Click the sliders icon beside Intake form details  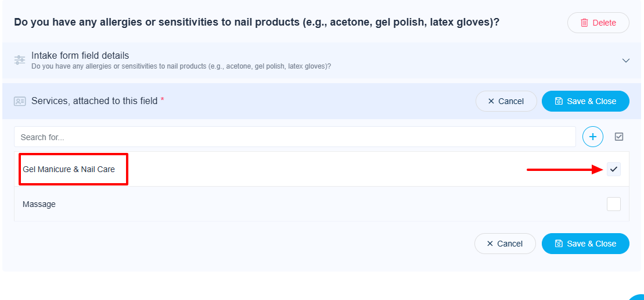click(20, 60)
